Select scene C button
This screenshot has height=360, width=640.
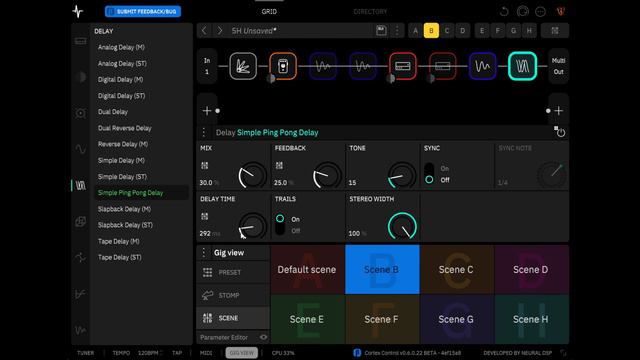click(x=447, y=31)
